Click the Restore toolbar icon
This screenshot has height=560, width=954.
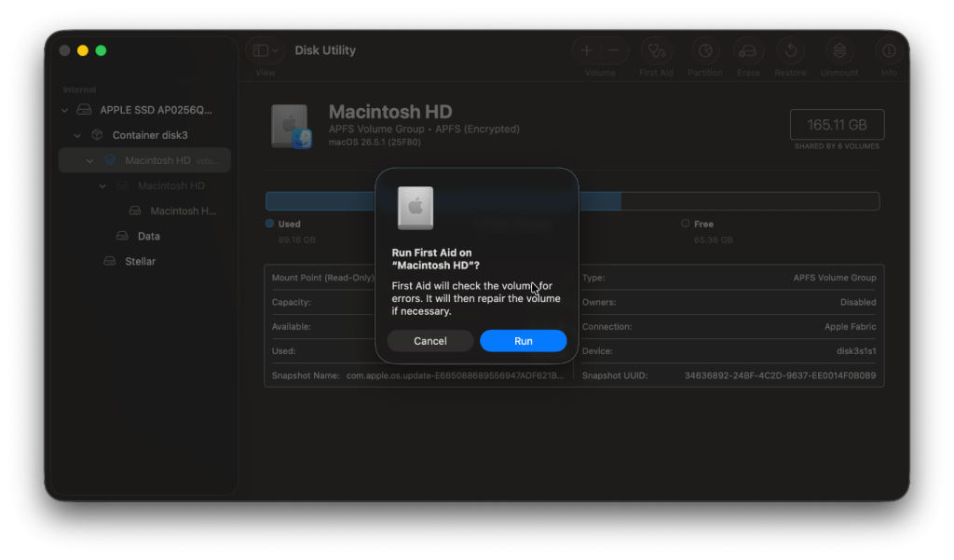[790, 50]
